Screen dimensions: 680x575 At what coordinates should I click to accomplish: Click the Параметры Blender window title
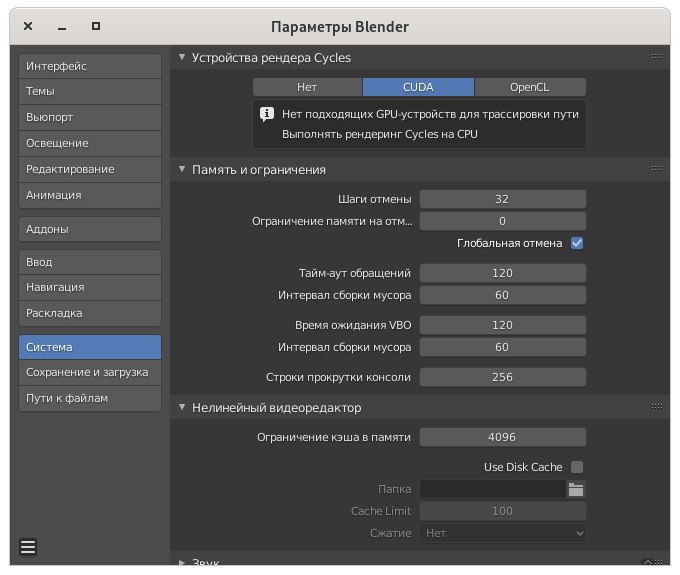tap(340, 27)
